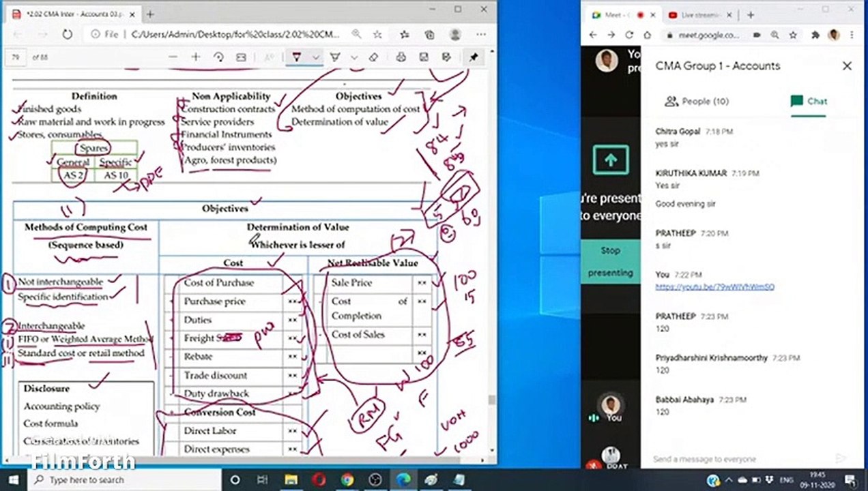This screenshot has width=868, height=491.
Task: Select the Live streaming YouTube tab
Action: point(699,14)
